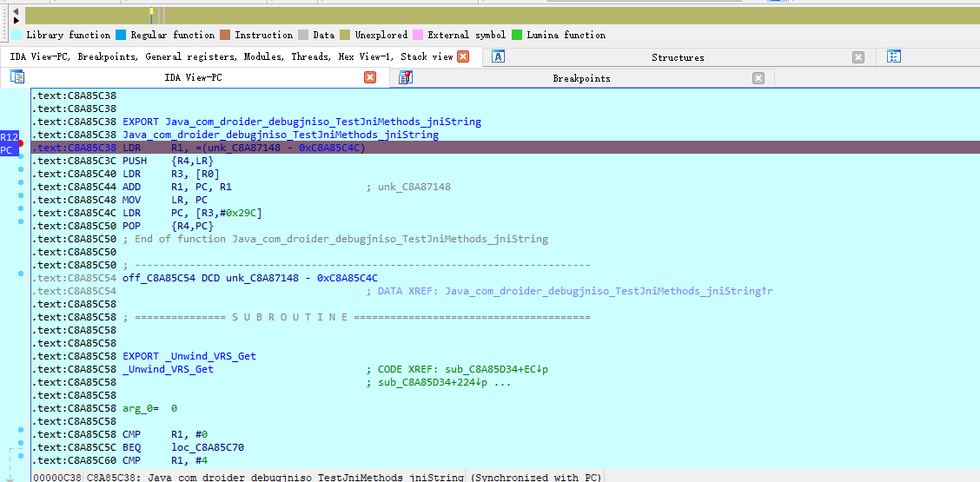The image size is (980, 482).
Task: Click the R12 register marker in gutter
Action: (9, 137)
